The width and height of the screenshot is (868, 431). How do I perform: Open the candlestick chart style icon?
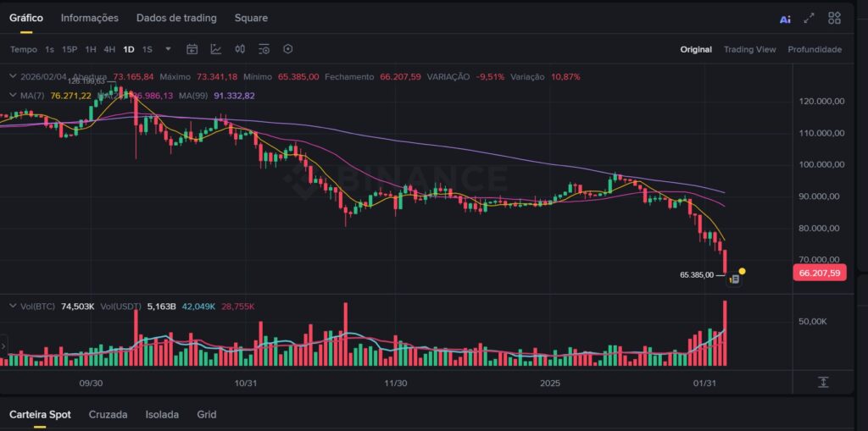(x=240, y=49)
